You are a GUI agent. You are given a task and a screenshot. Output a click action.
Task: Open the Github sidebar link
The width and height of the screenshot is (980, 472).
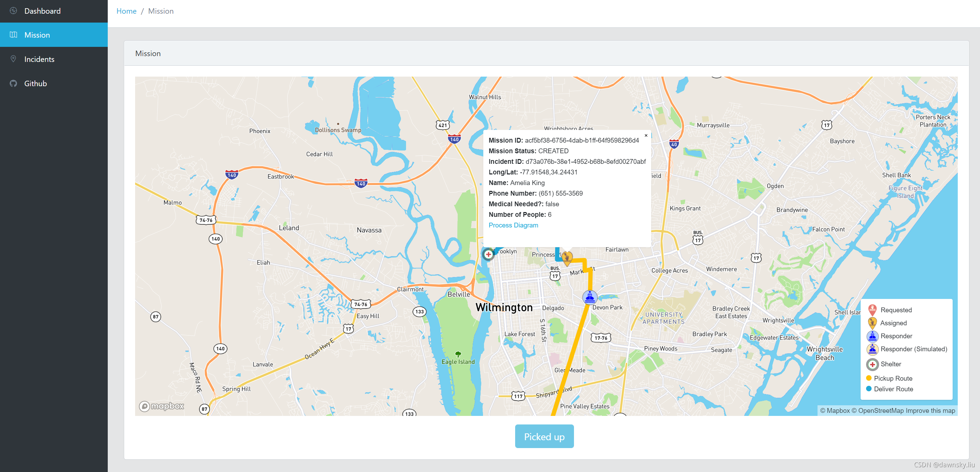[x=54, y=83]
